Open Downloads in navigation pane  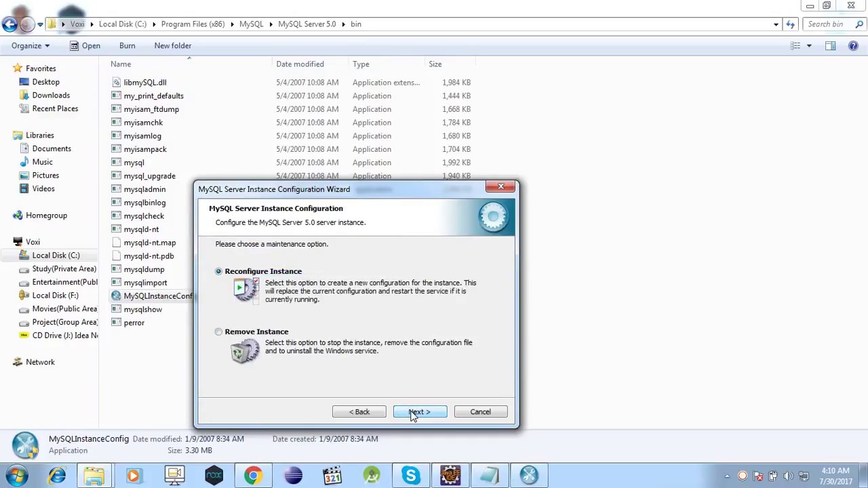pyautogui.click(x=51, y=96)
